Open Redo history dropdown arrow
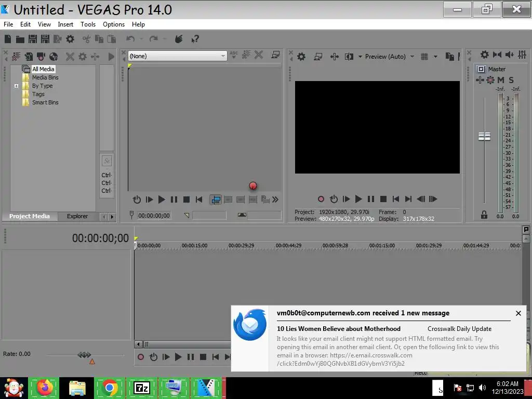 tap(165, 39)
